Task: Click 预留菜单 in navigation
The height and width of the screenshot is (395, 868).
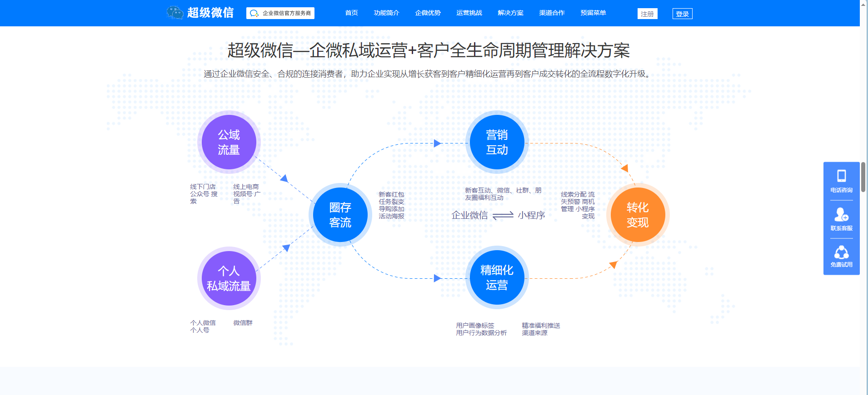Action: click(x=593, y=13)
